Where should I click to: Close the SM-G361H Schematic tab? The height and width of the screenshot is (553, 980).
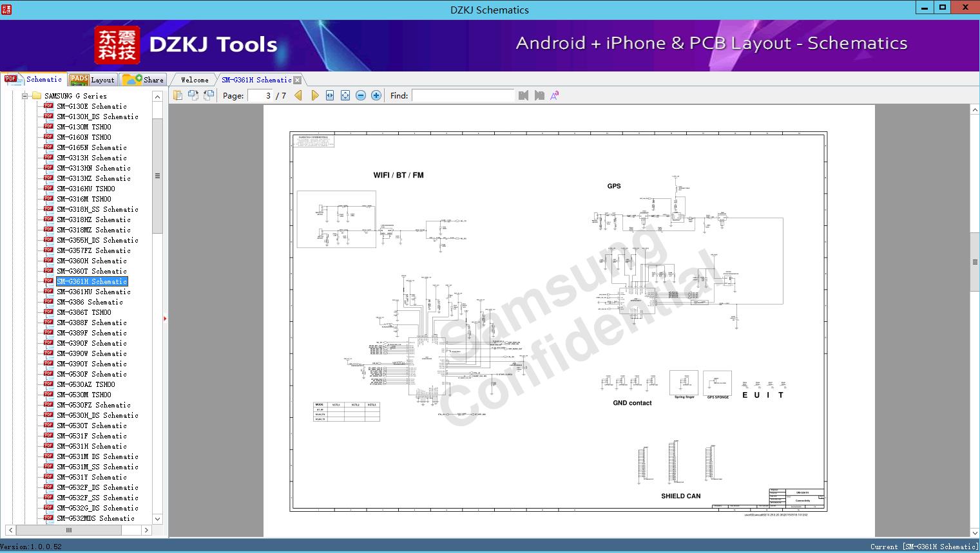click(x=298, y=80)
